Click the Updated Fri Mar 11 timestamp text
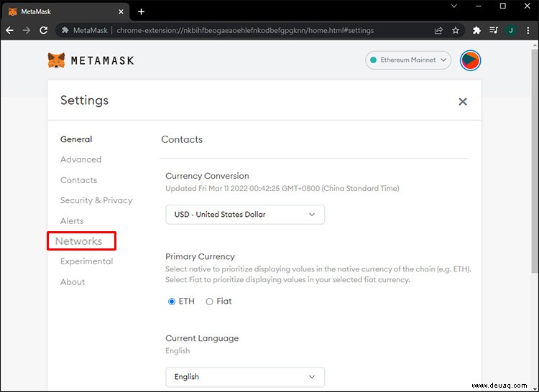Image resolution: width=539 pixels, height=392 pixels. click(x=282, y=188)
